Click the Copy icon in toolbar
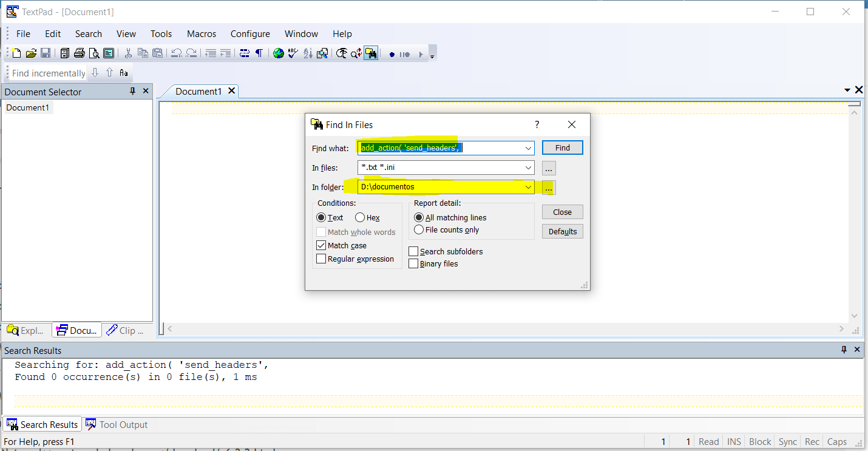Viewport: 868px width, 451px height. pos(143,53)
